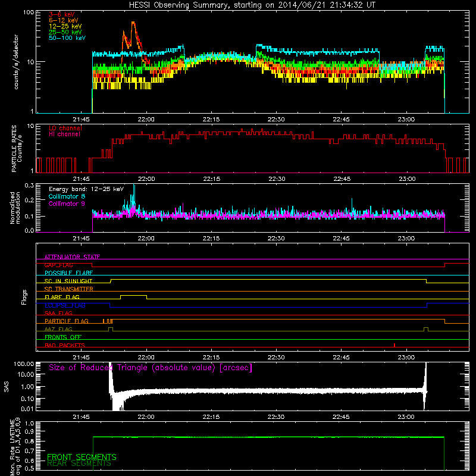476x476 pixels.
Task: Click the 0.3 tick on modulation axis
Action: [29, 185]
